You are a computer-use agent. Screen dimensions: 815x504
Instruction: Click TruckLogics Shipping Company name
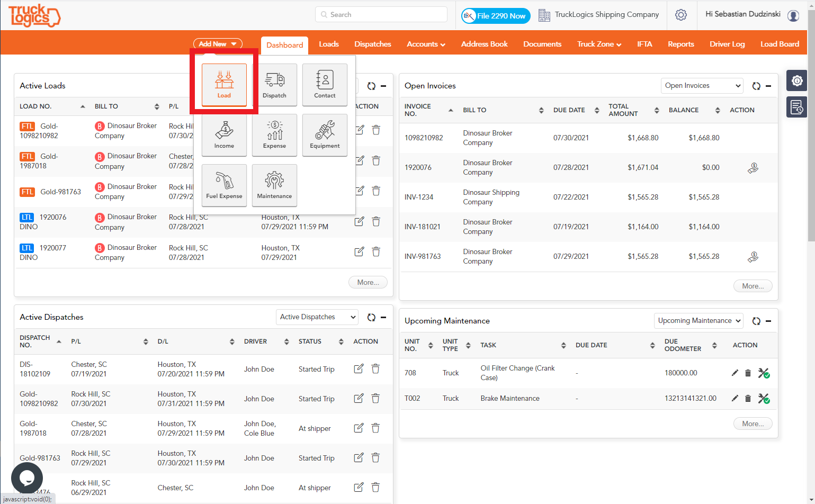(x=607, y=15)
